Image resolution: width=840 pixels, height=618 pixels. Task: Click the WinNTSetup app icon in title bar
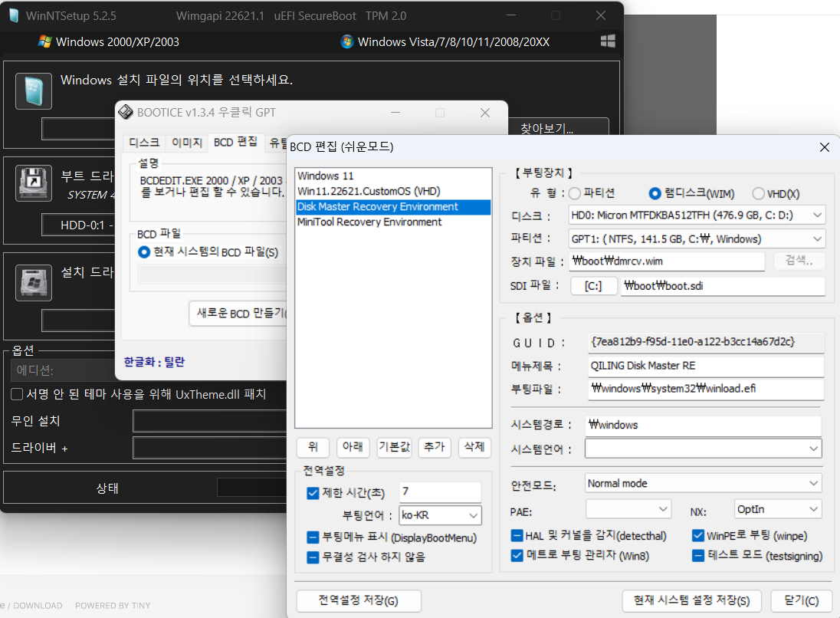pyautogui.click(x=14, y=15)
